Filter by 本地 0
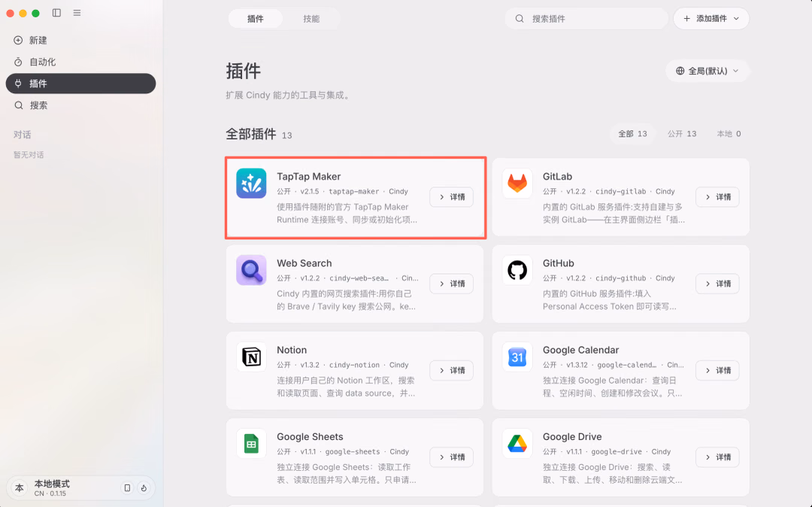This screenshot has width=812, height=507. point(729,134)
